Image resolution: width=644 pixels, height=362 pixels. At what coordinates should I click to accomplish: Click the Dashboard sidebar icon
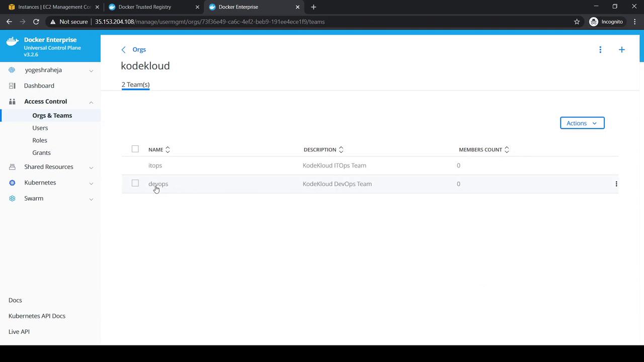click(12, 86)
